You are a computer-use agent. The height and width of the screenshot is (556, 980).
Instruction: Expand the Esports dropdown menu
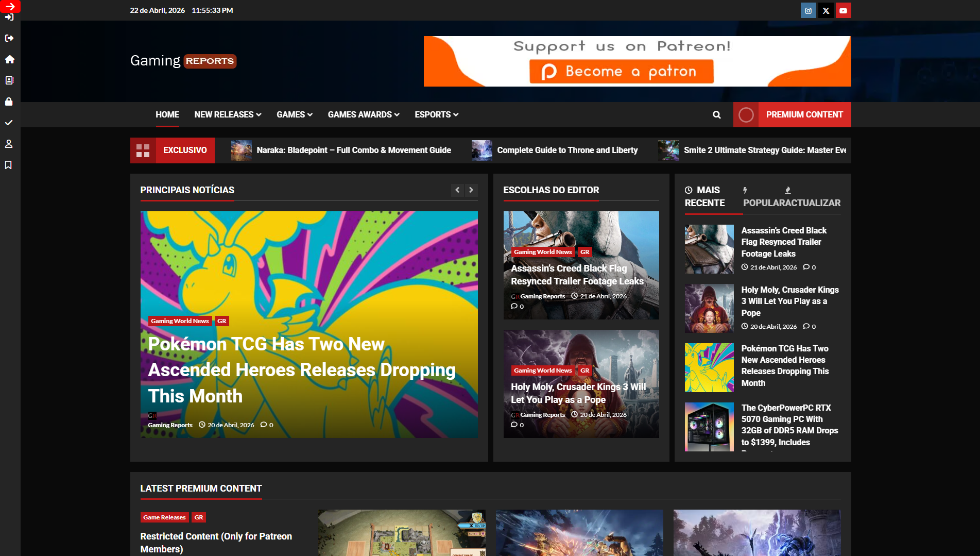(437, 115)
